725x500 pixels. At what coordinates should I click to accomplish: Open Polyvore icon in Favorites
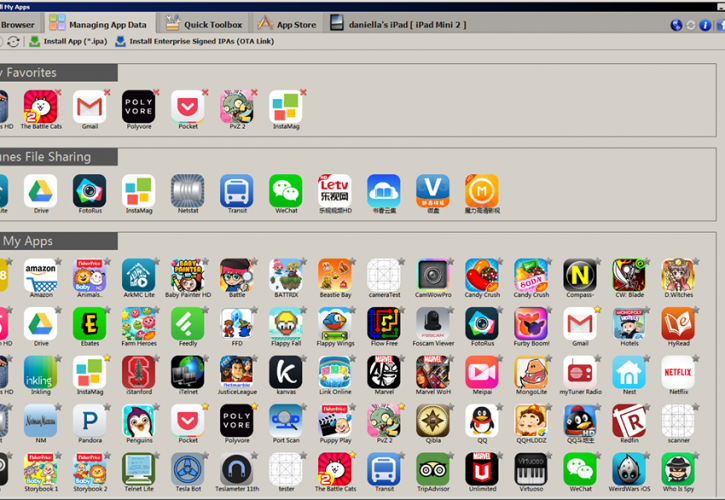pyautogui.click(x=139, y=107)
